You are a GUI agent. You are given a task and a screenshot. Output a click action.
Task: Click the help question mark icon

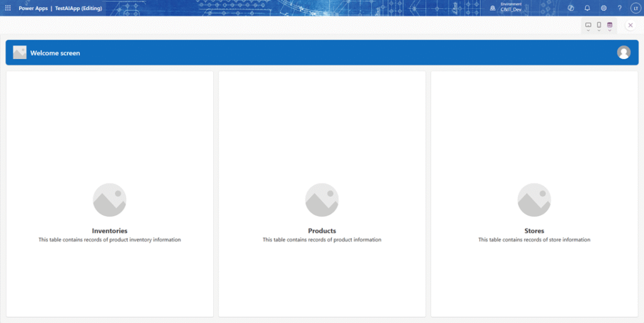[x=619, y=8]
